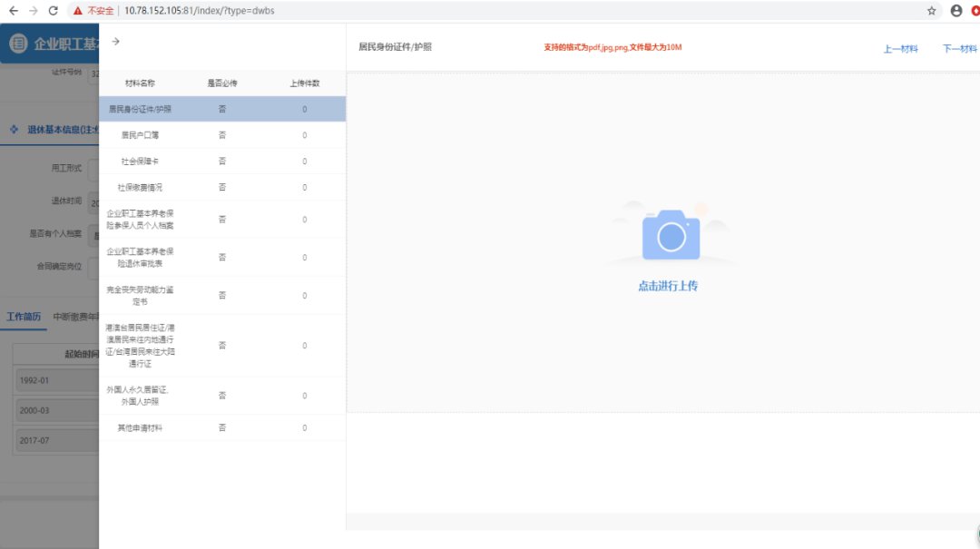The image size is (980, 549).
Task: Click the 是否有个人档案 field label
Action: click(x=55, y=233)
